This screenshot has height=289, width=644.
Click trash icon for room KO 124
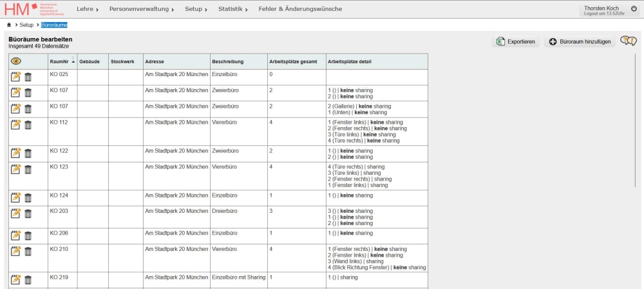point(28,197)
